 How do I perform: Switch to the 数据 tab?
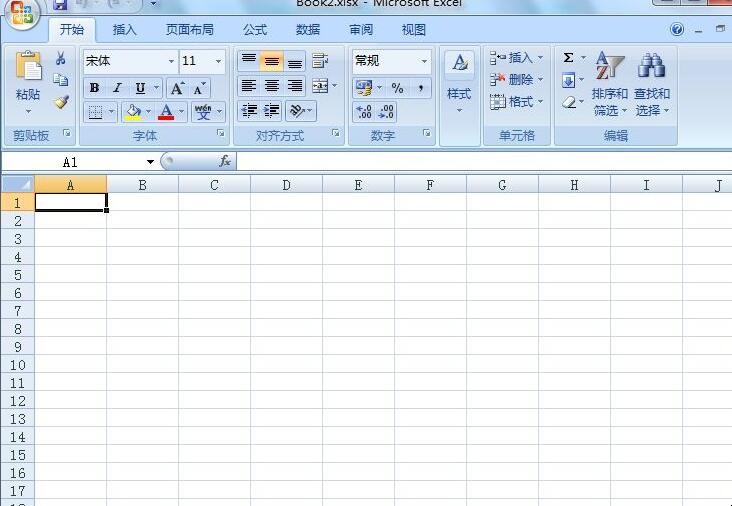[x=308, y=30]
